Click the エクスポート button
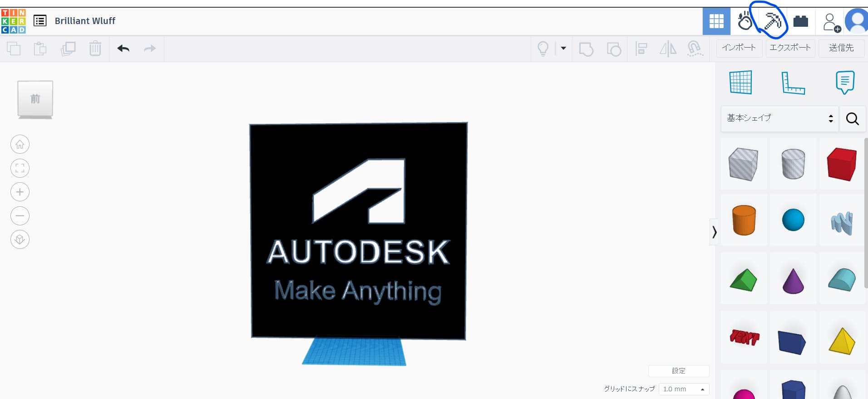Viewport: 868px width, 399px height. [x=790, y=48]
